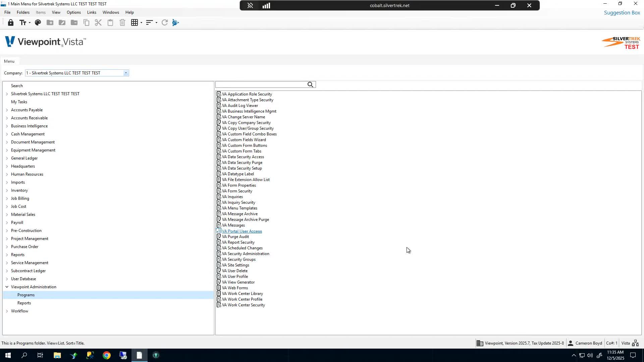Open the Windows Start menu
The width and height of the screenshot is (644, 362).
(8, 355)
